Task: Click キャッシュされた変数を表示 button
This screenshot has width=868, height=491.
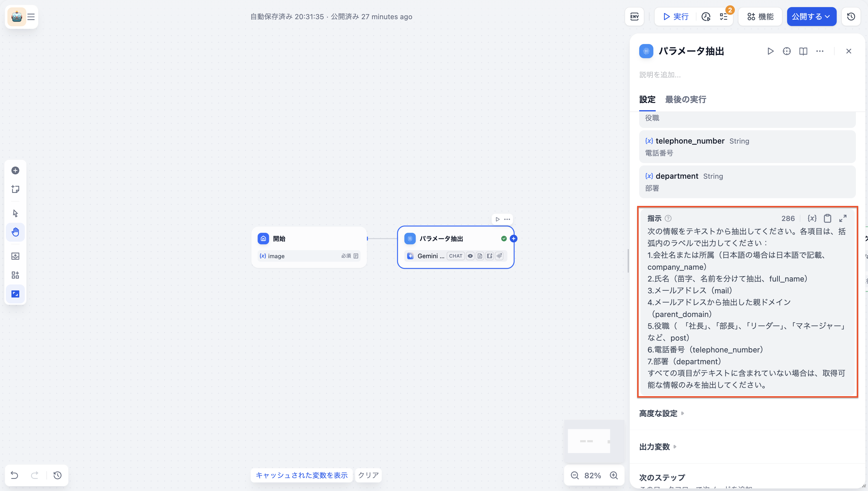Action: (x=301, y=475)
